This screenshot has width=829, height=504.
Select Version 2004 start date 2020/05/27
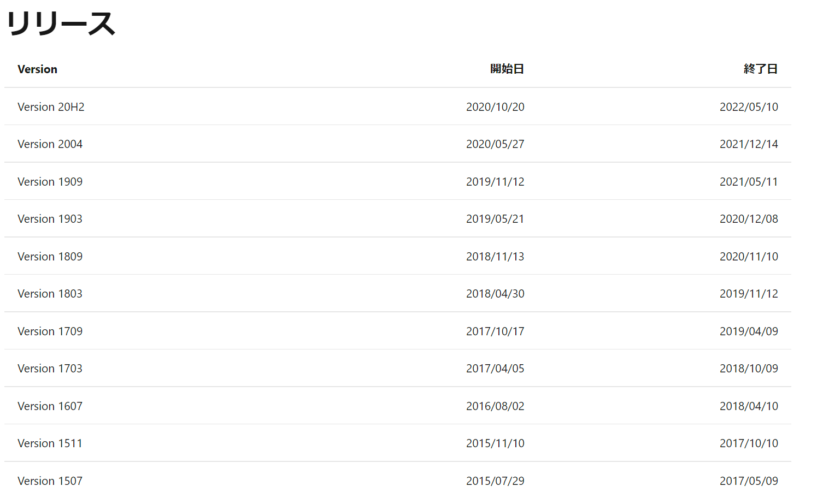pyautogui.click(x=495, y=144)
